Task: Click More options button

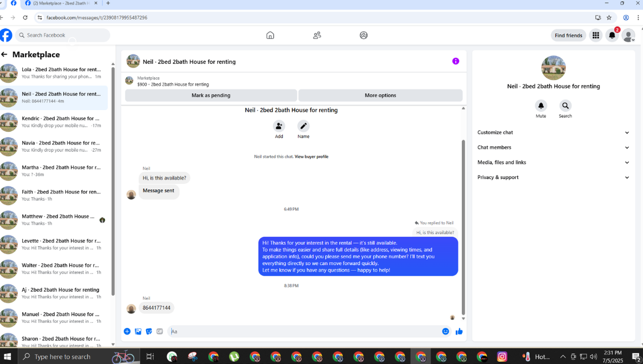Action: pyautogui.click(x=381, y=95)
